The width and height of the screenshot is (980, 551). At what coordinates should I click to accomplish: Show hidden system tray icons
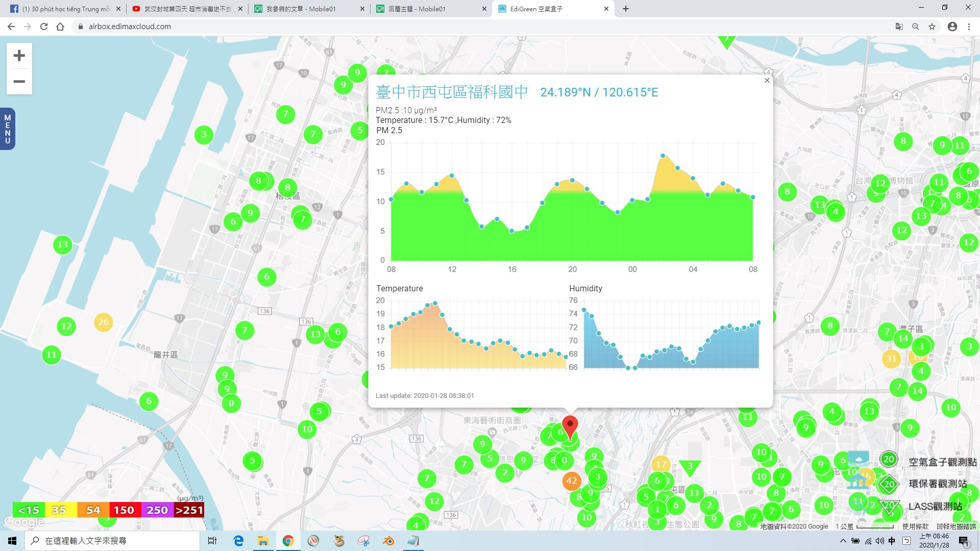(x=843, y=541)
